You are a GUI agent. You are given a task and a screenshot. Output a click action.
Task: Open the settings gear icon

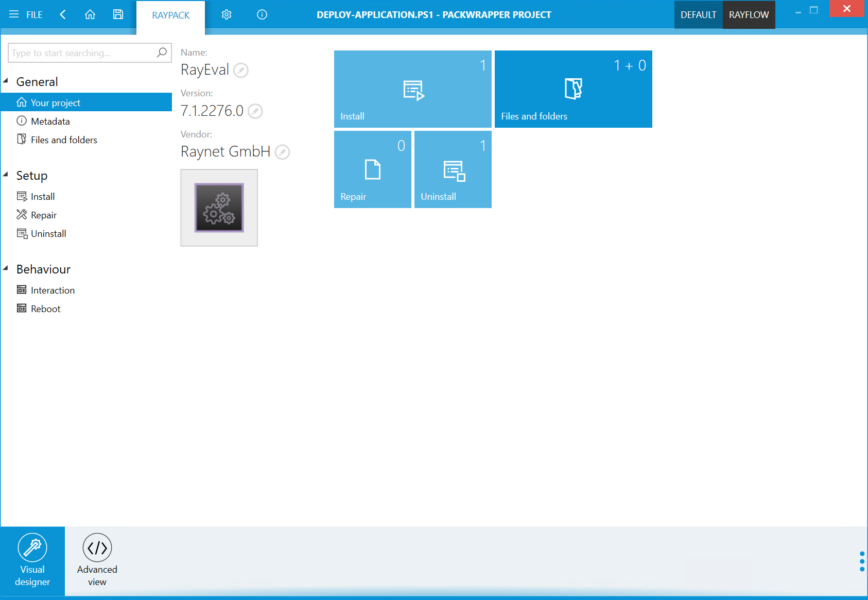[227, 14]
